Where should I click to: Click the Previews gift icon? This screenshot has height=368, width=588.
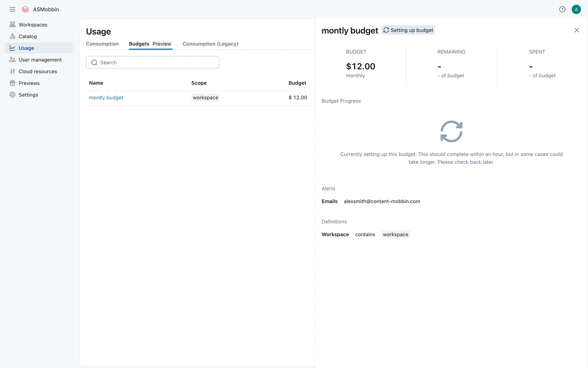tap(12, 83)
